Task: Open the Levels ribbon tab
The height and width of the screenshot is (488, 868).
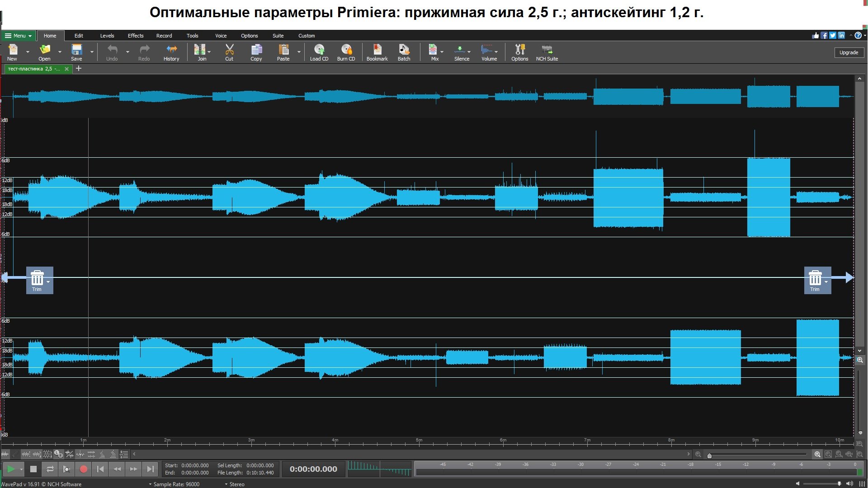Action: tap(107, 36)
